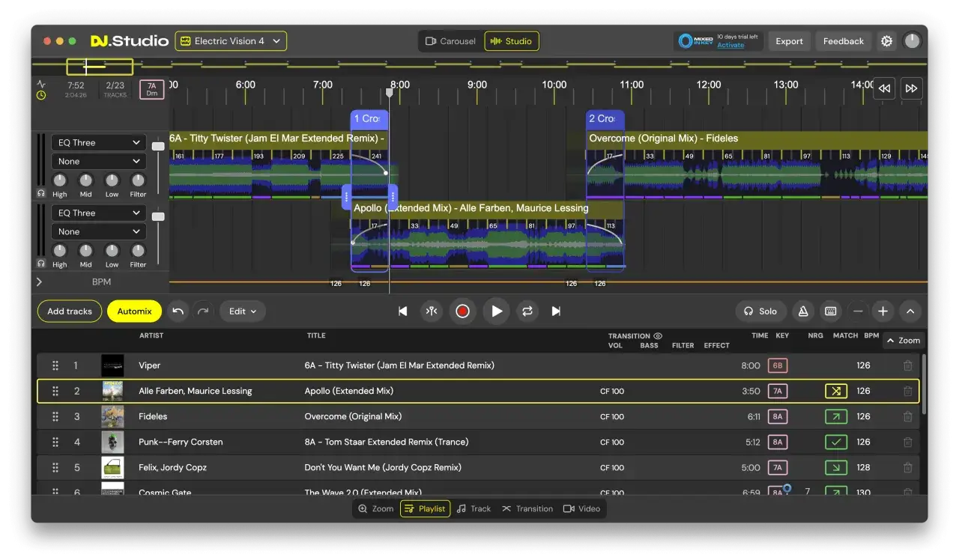Click the Export button
959x560 pixels.
[789, 41]
